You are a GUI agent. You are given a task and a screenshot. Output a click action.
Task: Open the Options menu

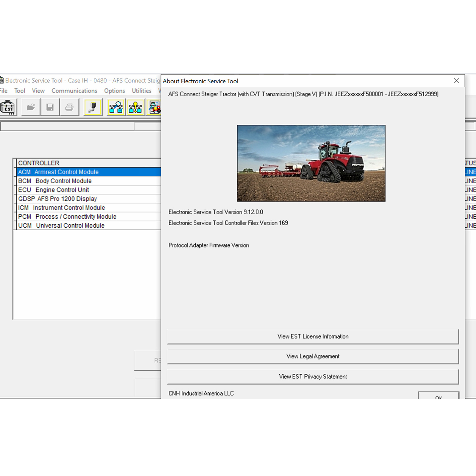pyautogui.click(x=115, y=91)
